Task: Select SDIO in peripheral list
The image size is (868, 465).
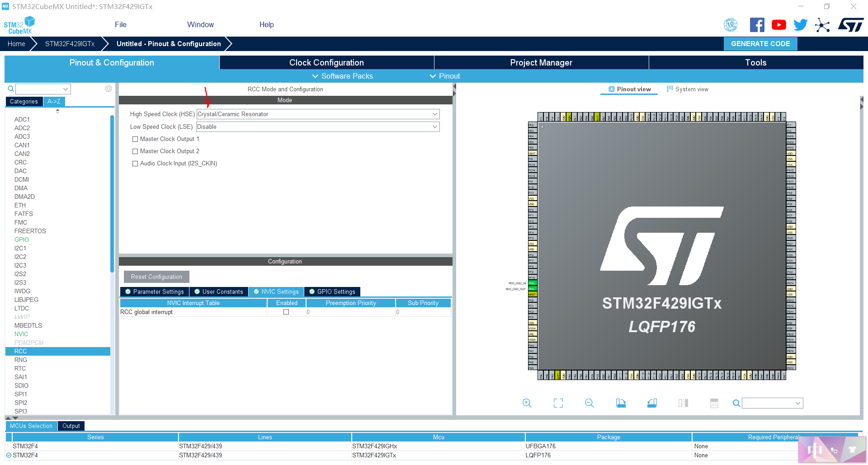Action: 21,386
